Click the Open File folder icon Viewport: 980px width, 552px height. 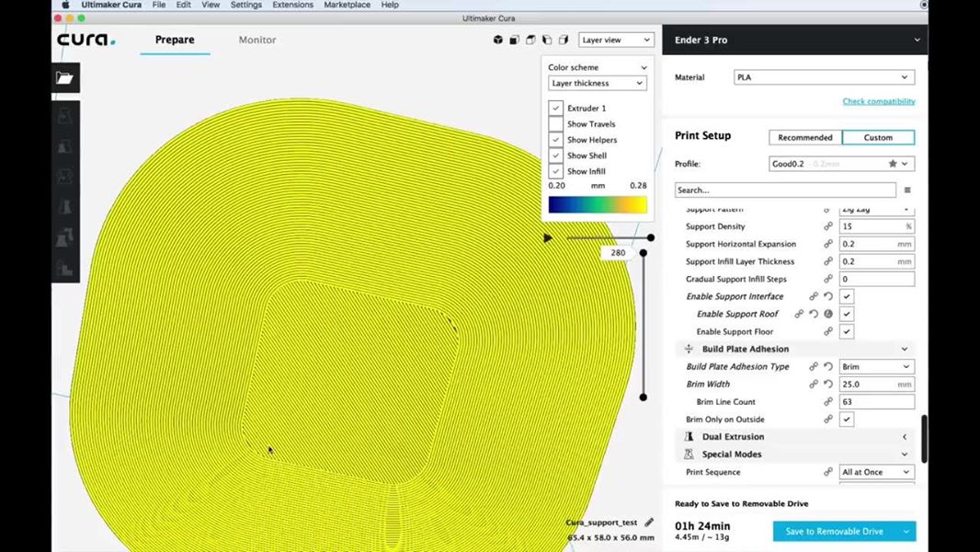(65, 77)
